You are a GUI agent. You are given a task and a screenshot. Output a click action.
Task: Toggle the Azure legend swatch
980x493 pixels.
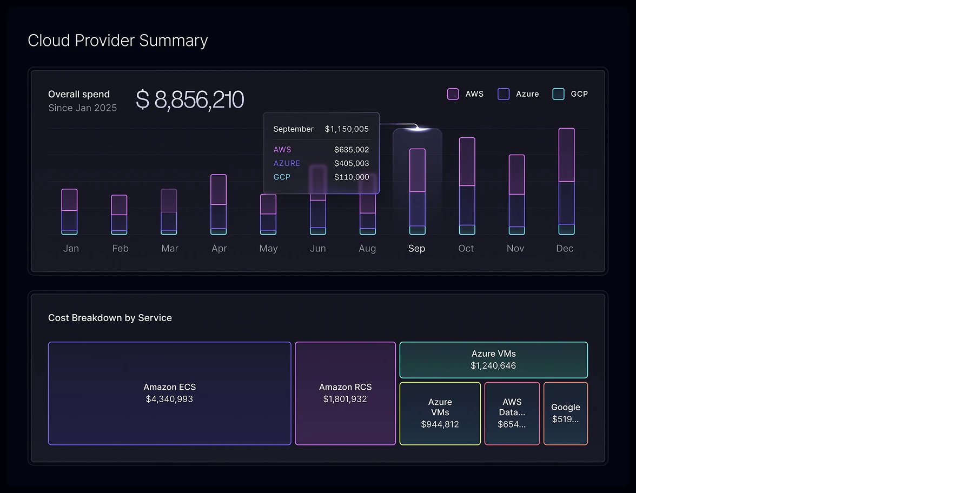(x=504, y=94)
